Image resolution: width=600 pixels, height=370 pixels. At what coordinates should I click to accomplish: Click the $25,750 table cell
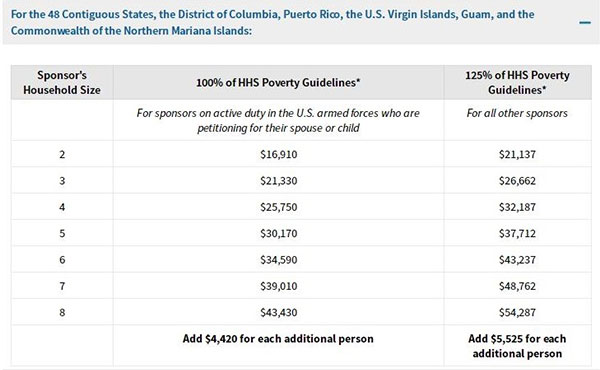coord(279,207)
